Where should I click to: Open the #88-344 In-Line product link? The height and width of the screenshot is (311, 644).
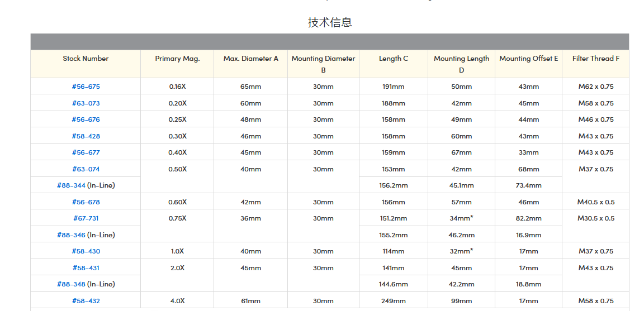point(72,185)
